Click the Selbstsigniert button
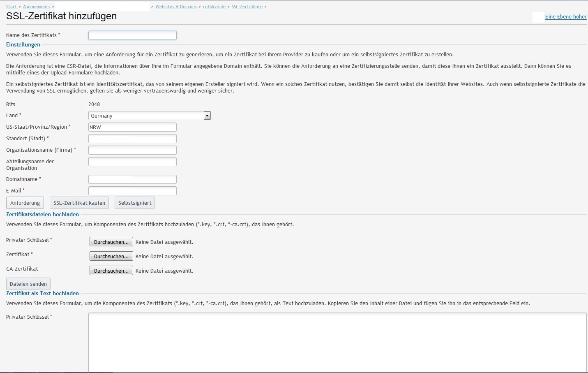The image size is (588, 373). pyautogui.click(x=135, y=203)
